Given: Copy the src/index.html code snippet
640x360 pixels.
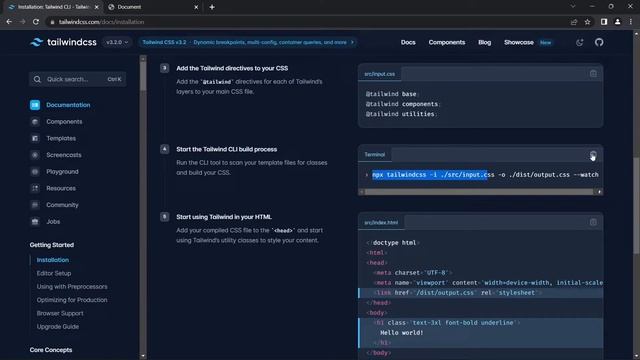Looking at the screenshot, I should click(x=593, y=222).
